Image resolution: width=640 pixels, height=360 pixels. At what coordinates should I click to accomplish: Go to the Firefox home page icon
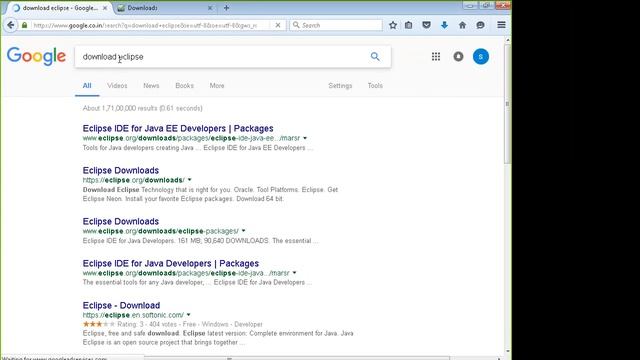(462, 25)
